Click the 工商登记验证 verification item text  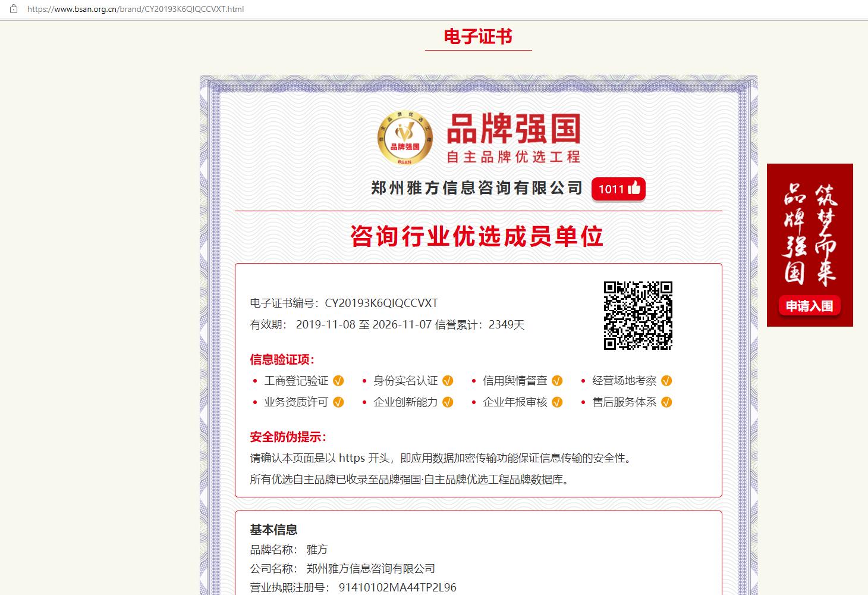pyautogui.click(x=296, y=381)
